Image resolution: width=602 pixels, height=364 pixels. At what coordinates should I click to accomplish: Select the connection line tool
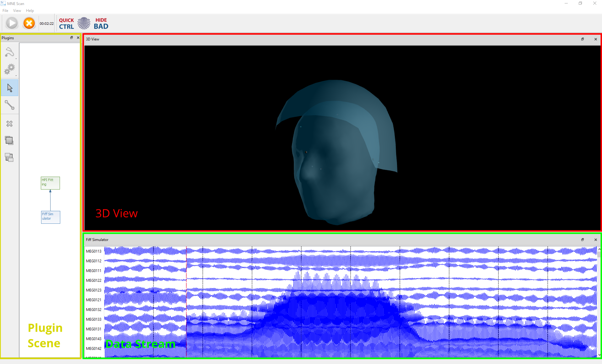click(10, 105)
